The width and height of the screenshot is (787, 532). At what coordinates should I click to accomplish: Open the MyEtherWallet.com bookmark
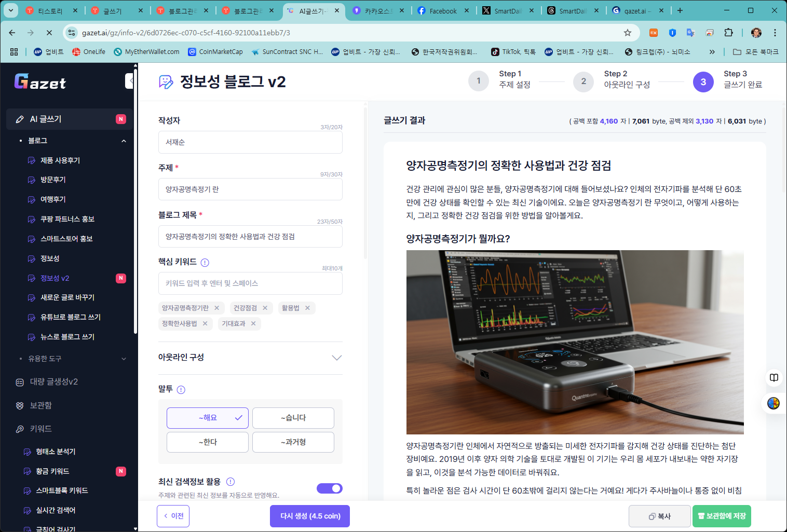146,52
